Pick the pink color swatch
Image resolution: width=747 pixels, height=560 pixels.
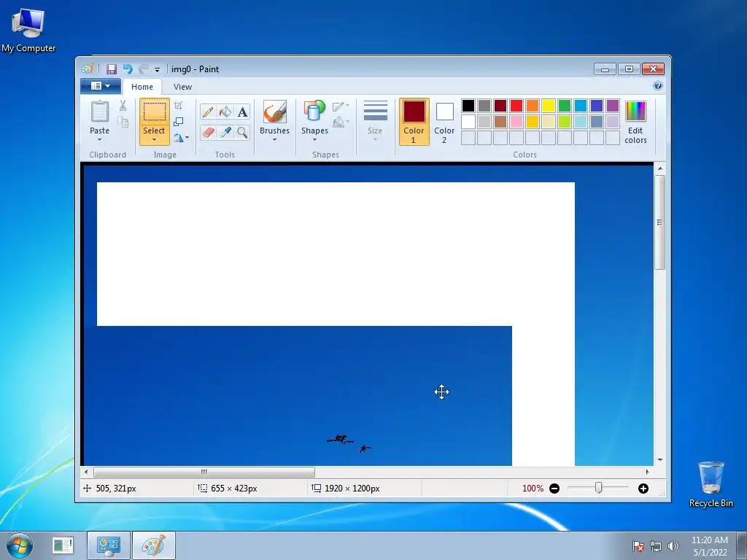click(x=516, y=122)
